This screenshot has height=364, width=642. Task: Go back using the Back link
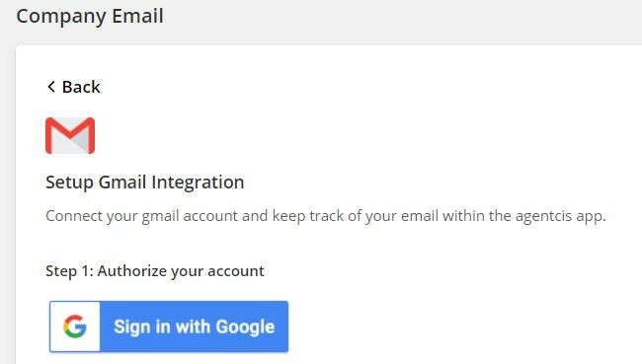(74, 87)
